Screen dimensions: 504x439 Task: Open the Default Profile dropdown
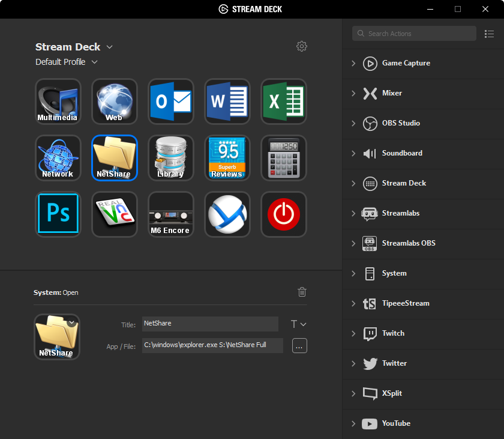coord(94,62)
